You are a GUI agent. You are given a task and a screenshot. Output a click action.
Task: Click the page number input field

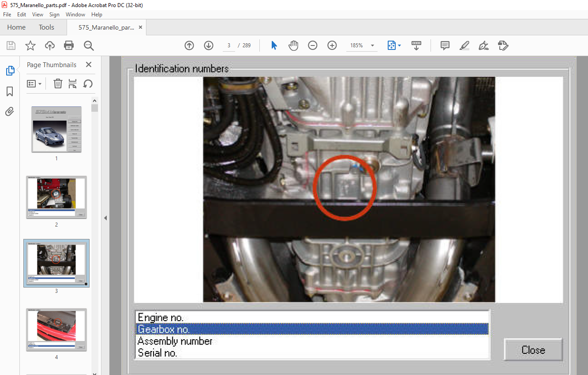tap(229, 45)
